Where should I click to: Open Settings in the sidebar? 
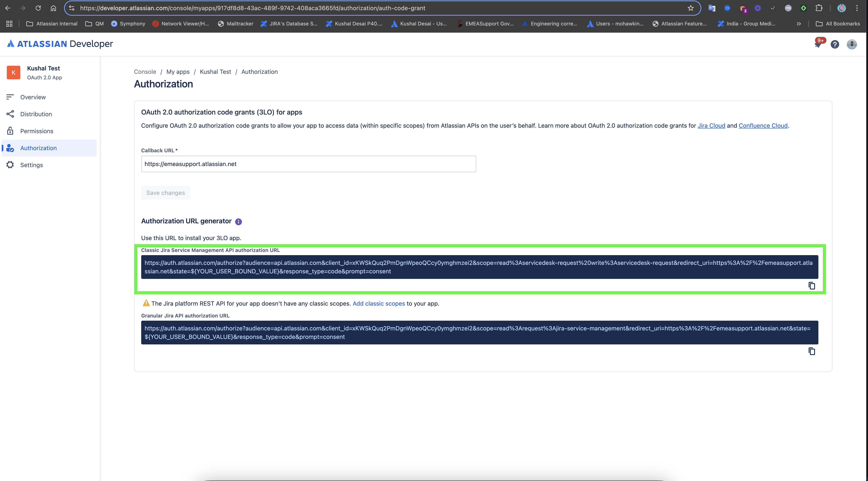click(x=31, y=165)
